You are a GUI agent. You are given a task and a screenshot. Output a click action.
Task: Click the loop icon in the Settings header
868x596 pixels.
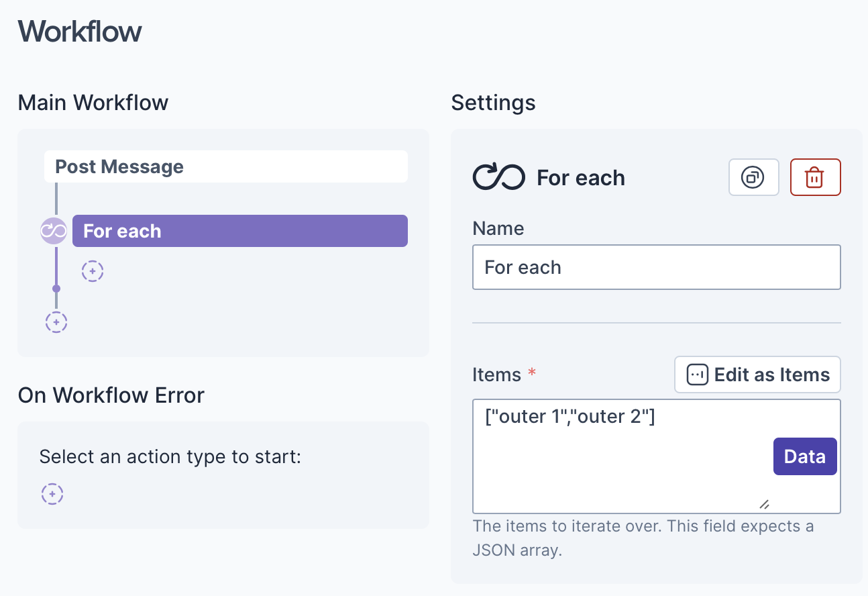click(x=498, y=177)
